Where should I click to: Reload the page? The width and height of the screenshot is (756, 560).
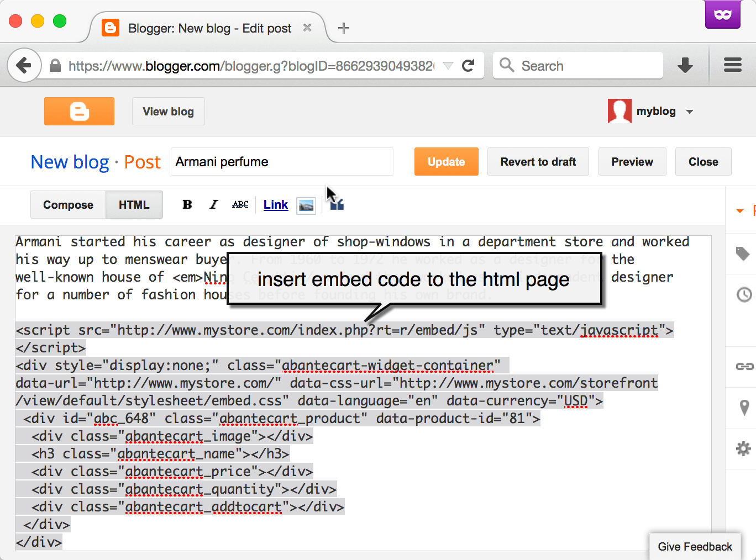[468, 66]
